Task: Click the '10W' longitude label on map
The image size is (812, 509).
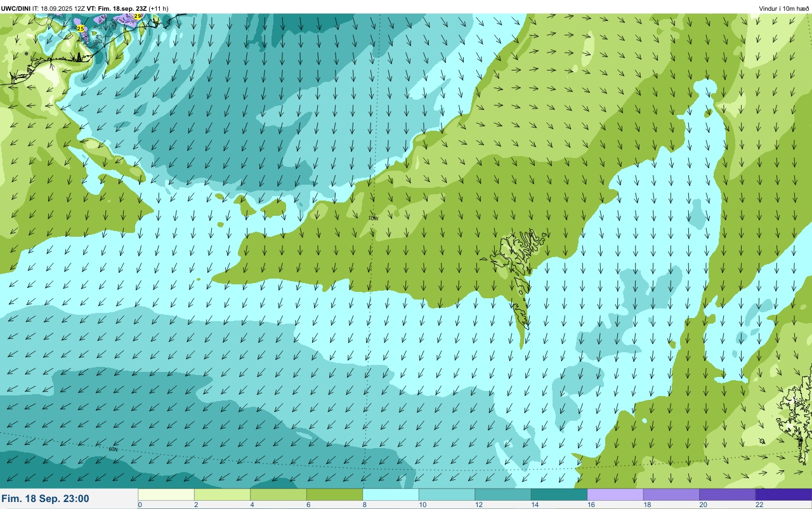Action: pyautogui.click(x=373, y=218)
